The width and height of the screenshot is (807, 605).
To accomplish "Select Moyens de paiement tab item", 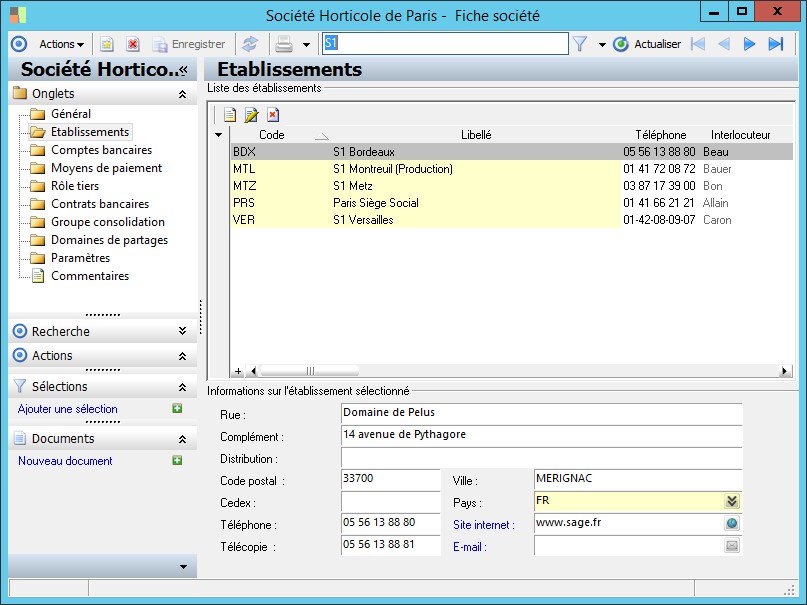I will pos(106,168).
